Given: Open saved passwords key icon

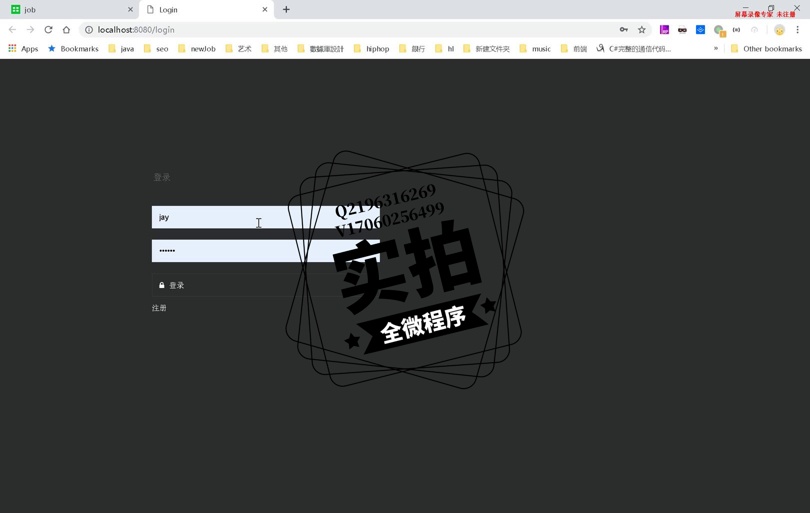Looking at the screenshot, I should [624, 30].
